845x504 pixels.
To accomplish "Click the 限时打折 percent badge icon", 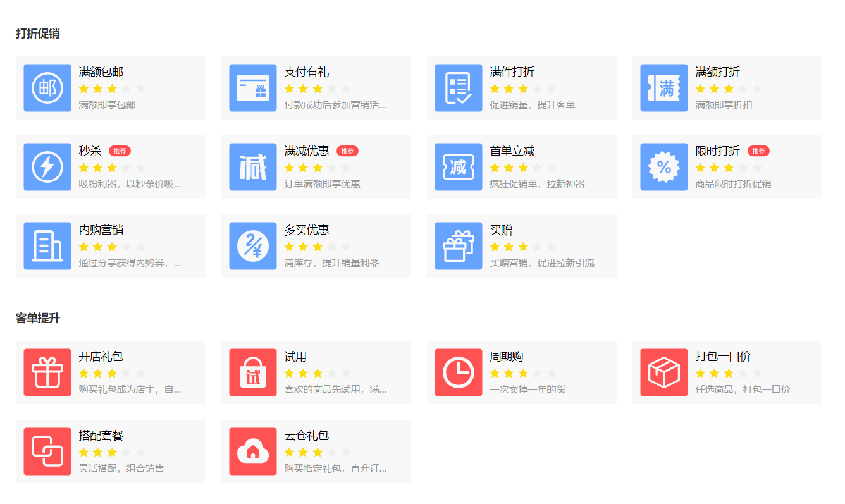I will pyautogui.click(x=664, y=167).
